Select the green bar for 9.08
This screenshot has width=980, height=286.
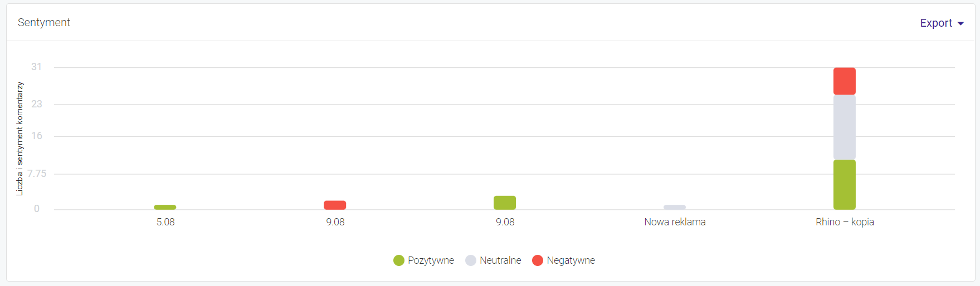[505, 203]
